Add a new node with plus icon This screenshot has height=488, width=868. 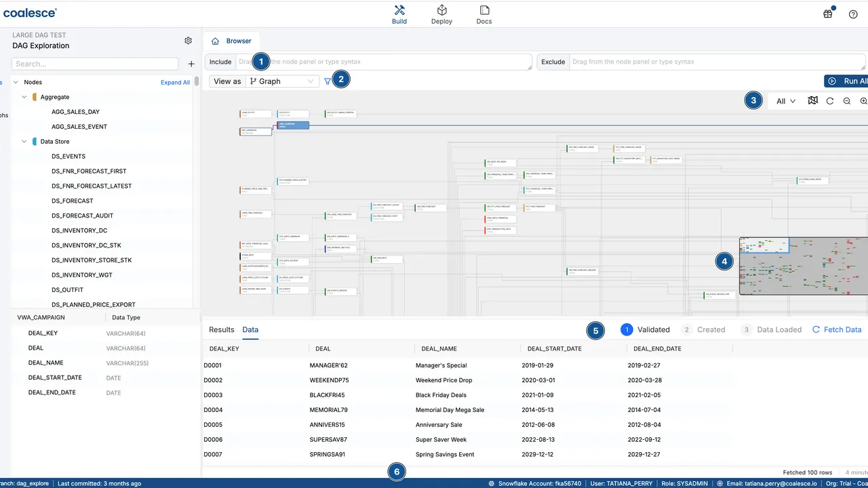[191, 64]
